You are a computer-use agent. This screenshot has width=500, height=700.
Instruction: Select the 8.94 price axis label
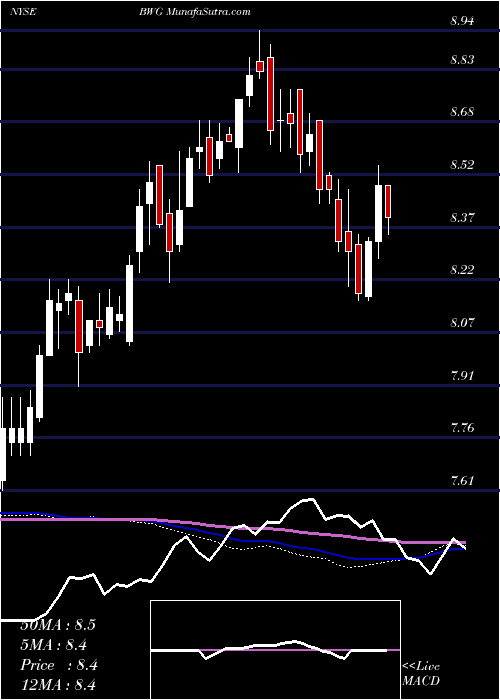[x=462, y=21]
